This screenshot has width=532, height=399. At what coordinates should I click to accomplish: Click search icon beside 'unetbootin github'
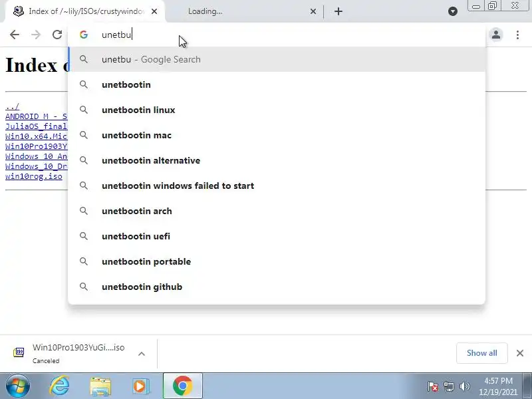click(x=84, y=287)
